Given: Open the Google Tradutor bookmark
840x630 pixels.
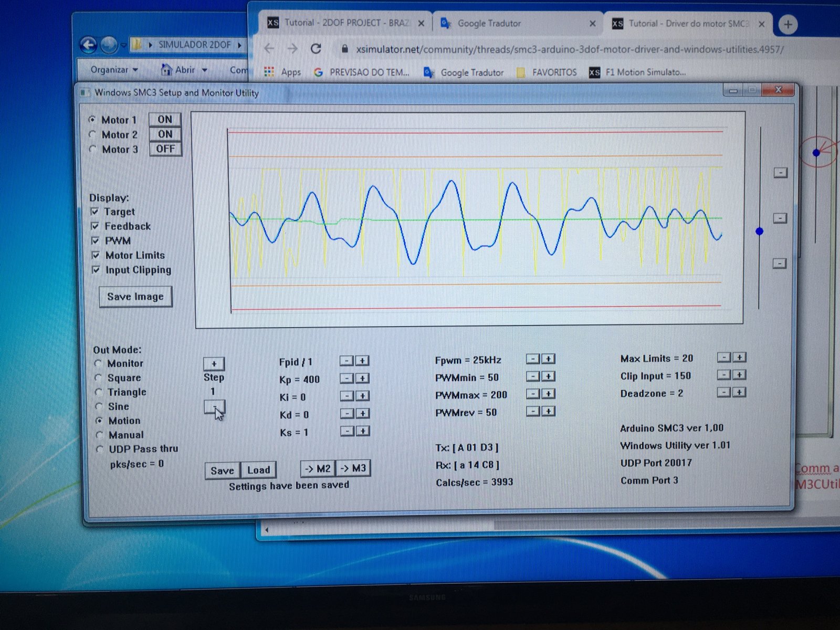Looking at the screenshot, I should [464, 72].
